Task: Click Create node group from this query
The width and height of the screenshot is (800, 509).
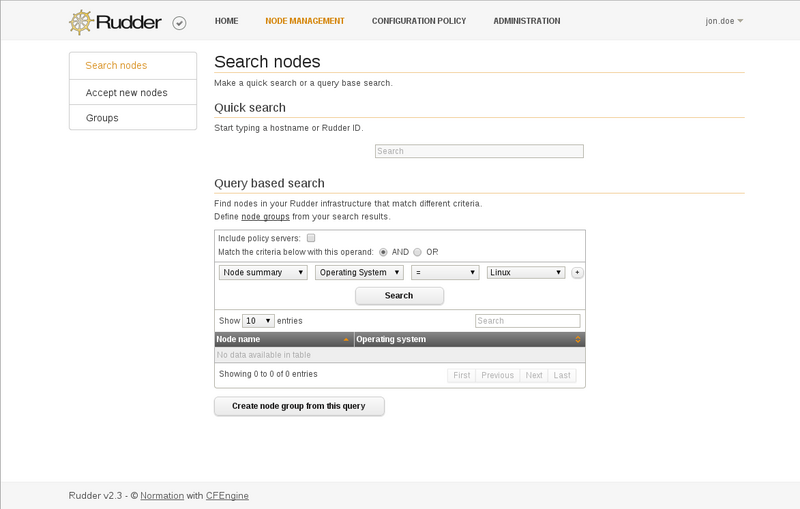Action: pos(299,406)
